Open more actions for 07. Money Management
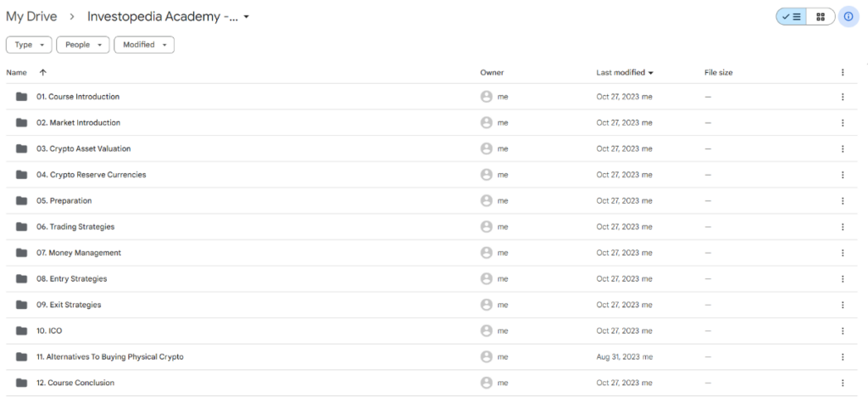 pos(843,253)
